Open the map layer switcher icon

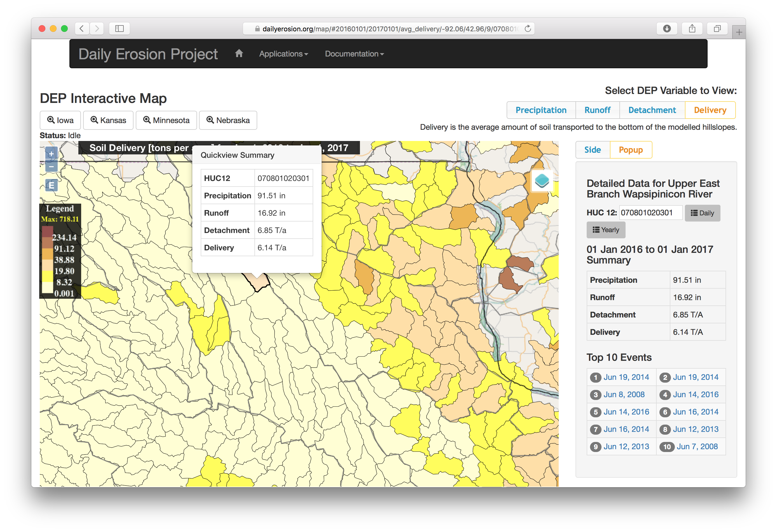click(x=542, y=181)
